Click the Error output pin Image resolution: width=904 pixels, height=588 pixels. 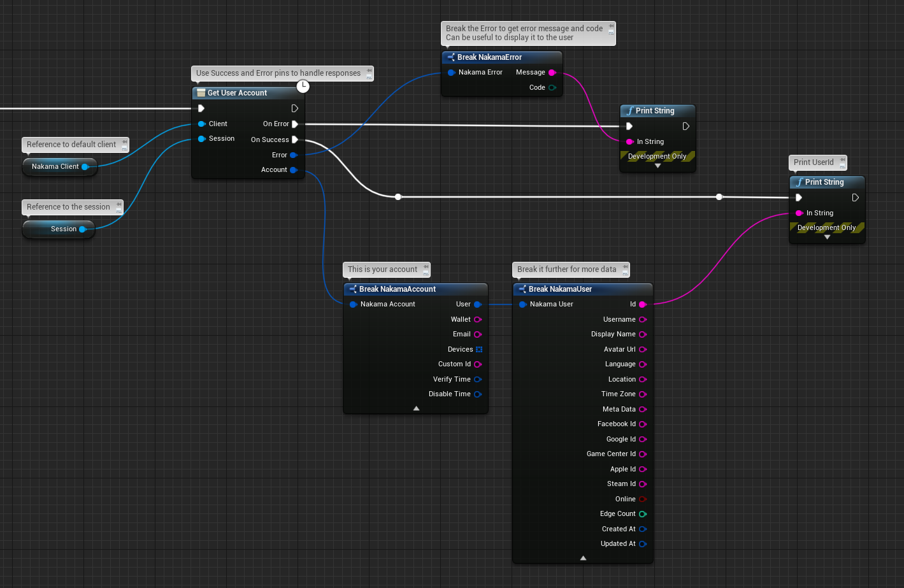coord(294,155)
